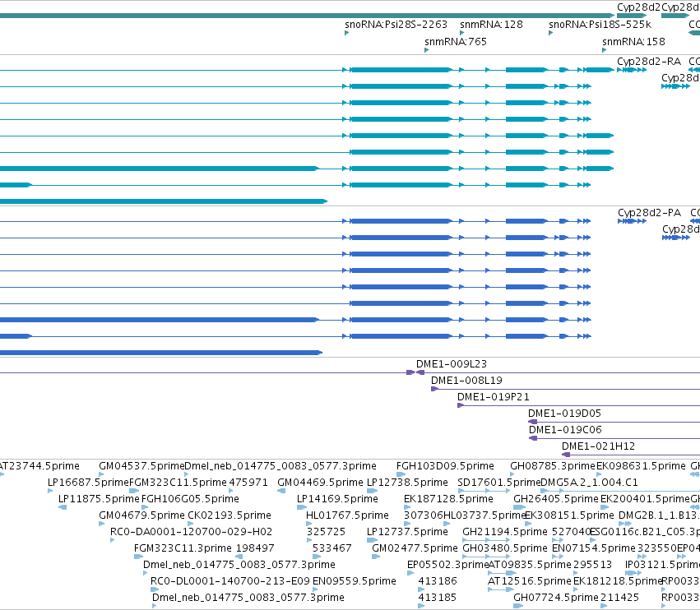Viewport: 700px width, 610px height.
Task: Open the snmRNA:765 feature
Action: click(x=456, y=42)
